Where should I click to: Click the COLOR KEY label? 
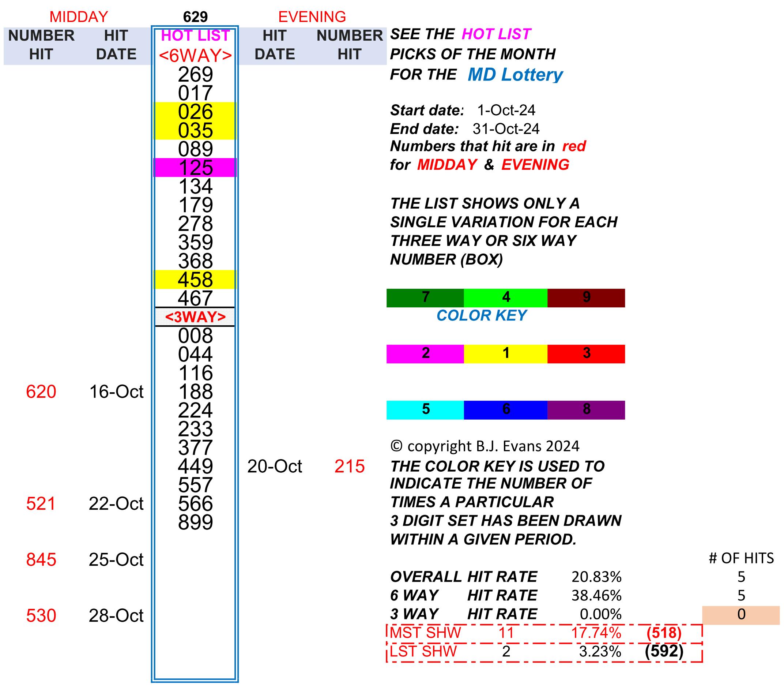pyautogui.click(x=481, y=315)
